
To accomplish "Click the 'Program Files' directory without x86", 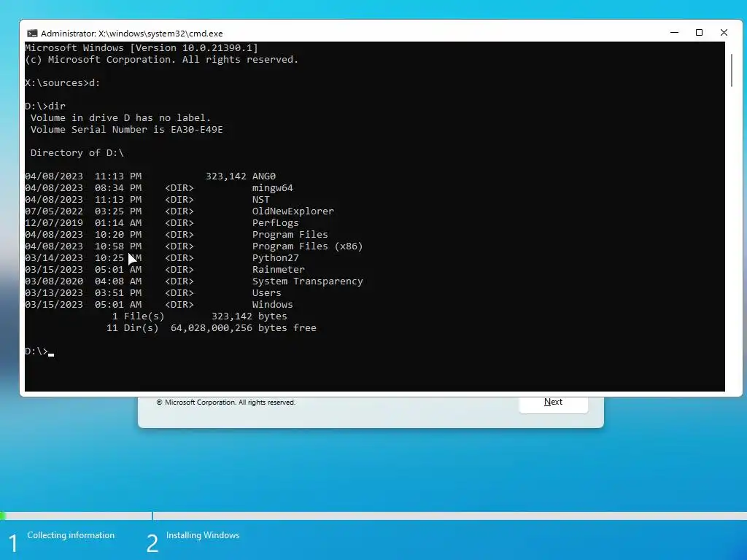I will tap(290, 234).
